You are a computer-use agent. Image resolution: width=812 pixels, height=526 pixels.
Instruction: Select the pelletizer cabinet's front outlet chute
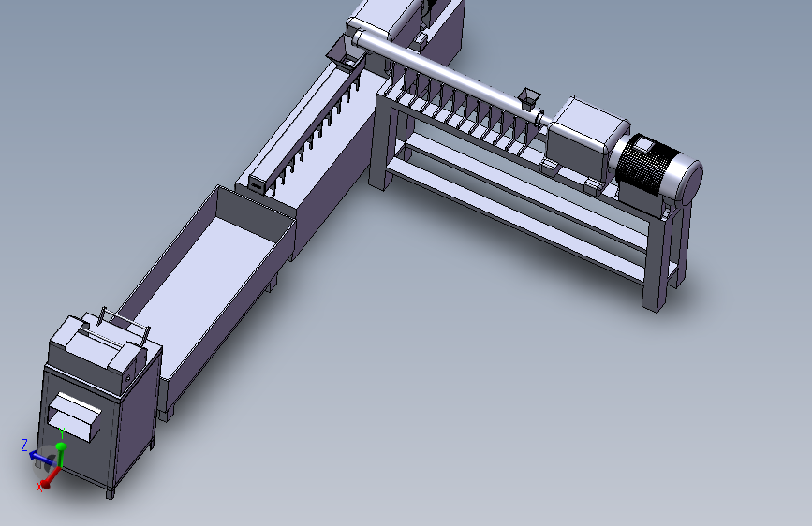[x=75, y=416]
